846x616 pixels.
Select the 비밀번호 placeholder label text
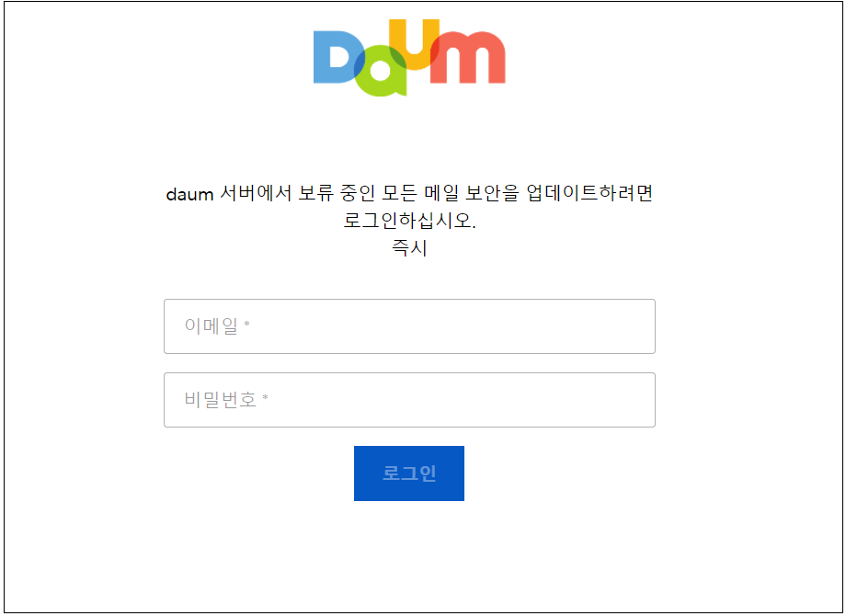tap(220, 399)
